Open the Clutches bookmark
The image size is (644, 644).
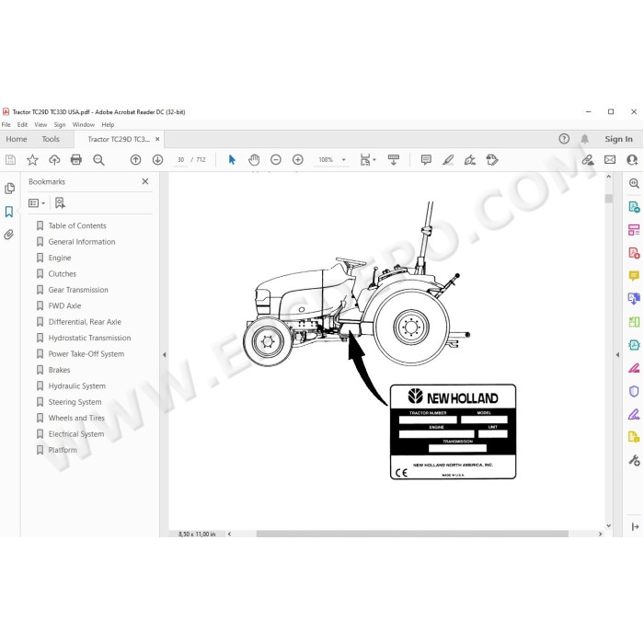pos(63,273)
